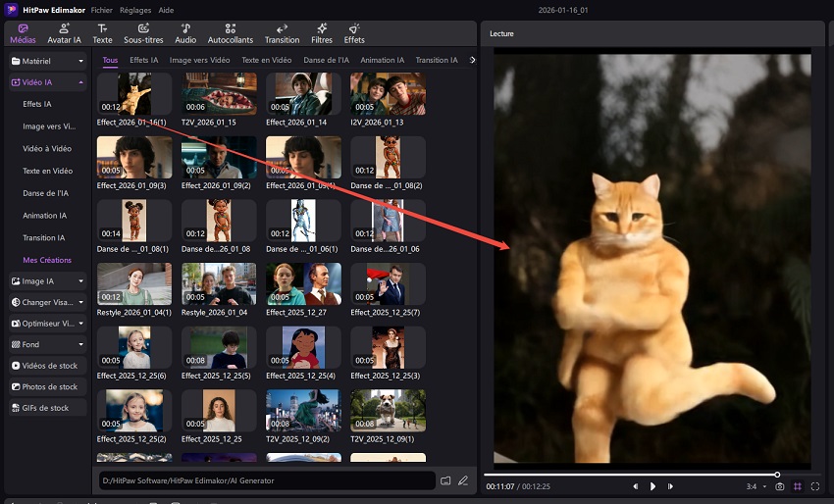The height and width of the screenshot is (504, 834).
Task: Step to the previous frame
Action: point(635,486)
